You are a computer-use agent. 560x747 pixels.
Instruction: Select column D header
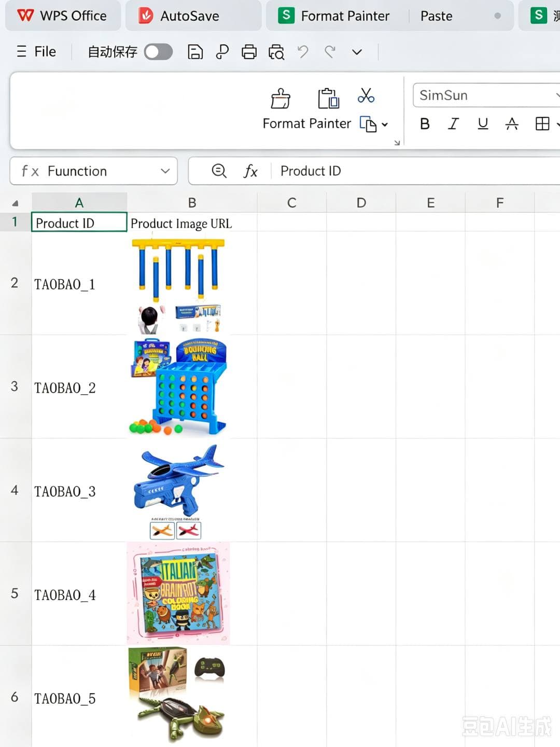(x=361, y=203)
